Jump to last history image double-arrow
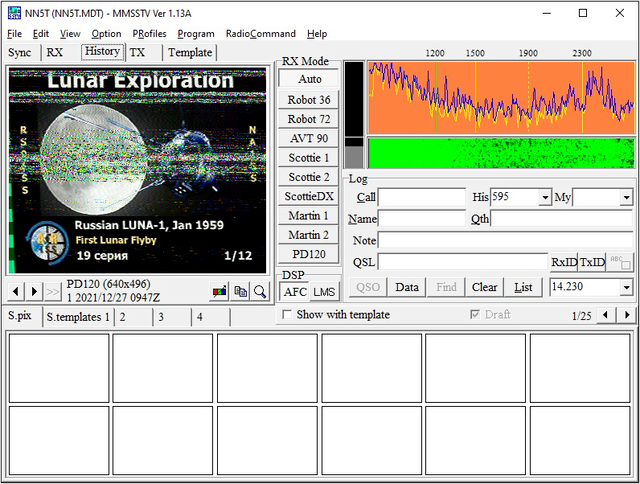Viewport: 640px width, 484px height. 53,291
